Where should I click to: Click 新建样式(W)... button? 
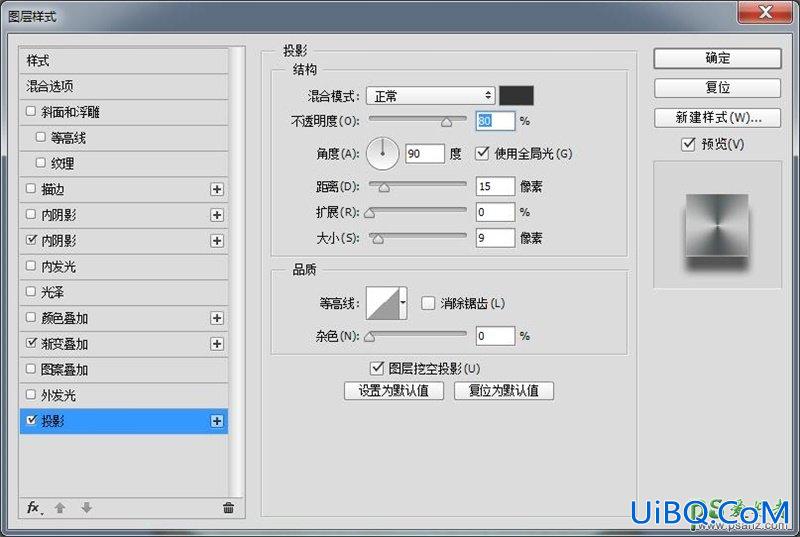(717, 118)
